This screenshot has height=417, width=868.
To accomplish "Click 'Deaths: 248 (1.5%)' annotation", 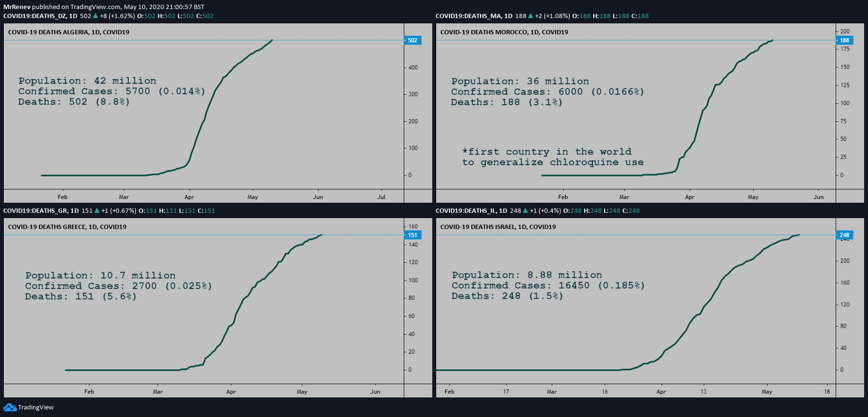I will [508, 296].
